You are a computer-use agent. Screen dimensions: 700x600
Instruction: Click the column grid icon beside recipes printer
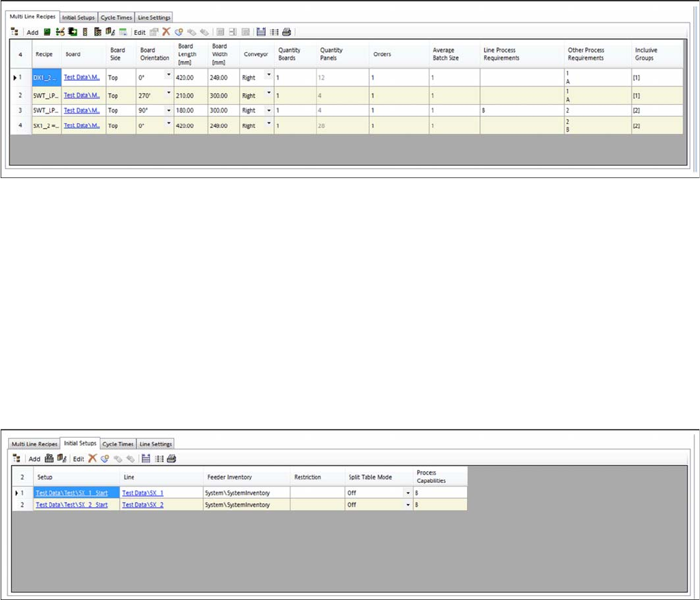[274, 32]
